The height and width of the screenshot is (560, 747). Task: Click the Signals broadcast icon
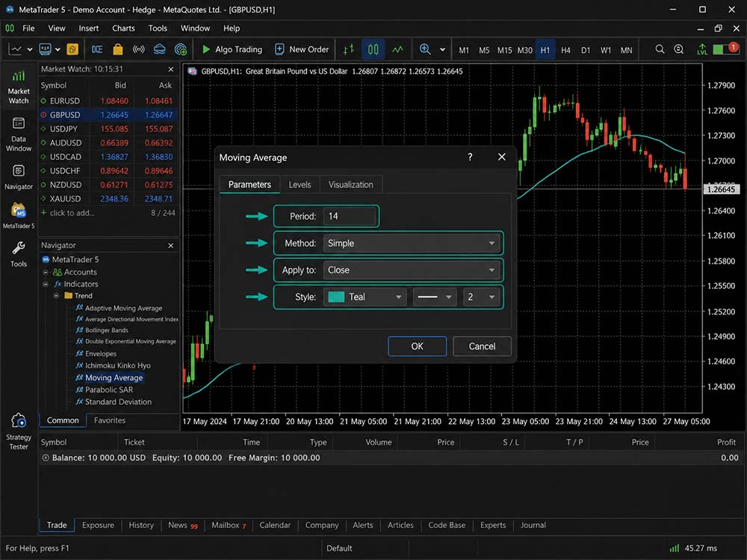pyautogui.click(x=139, y=49)
